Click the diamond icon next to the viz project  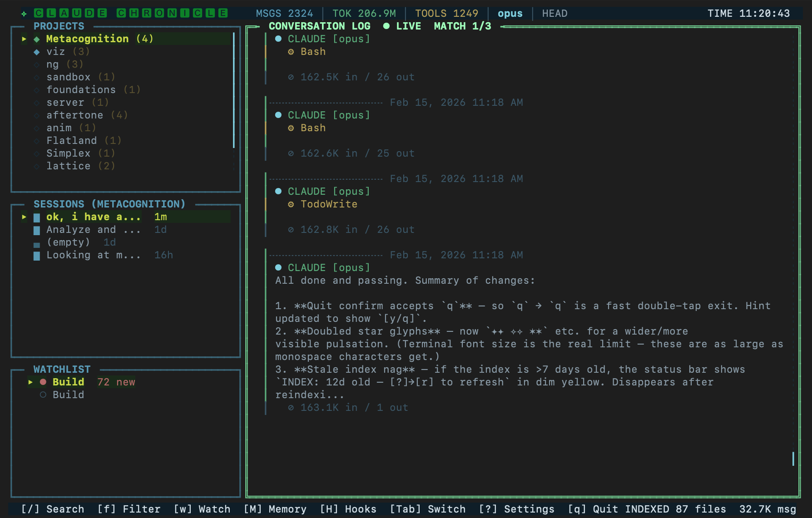coord(37,51)
